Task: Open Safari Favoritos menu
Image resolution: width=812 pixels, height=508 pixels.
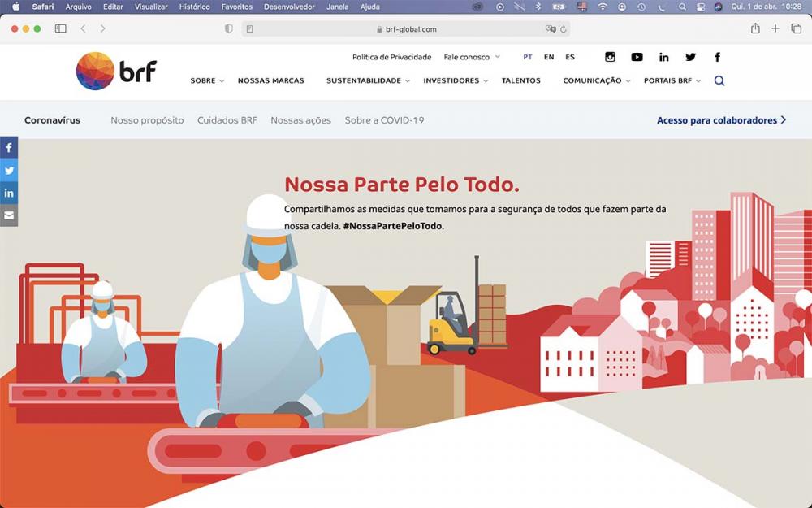Action: [236, 7]
